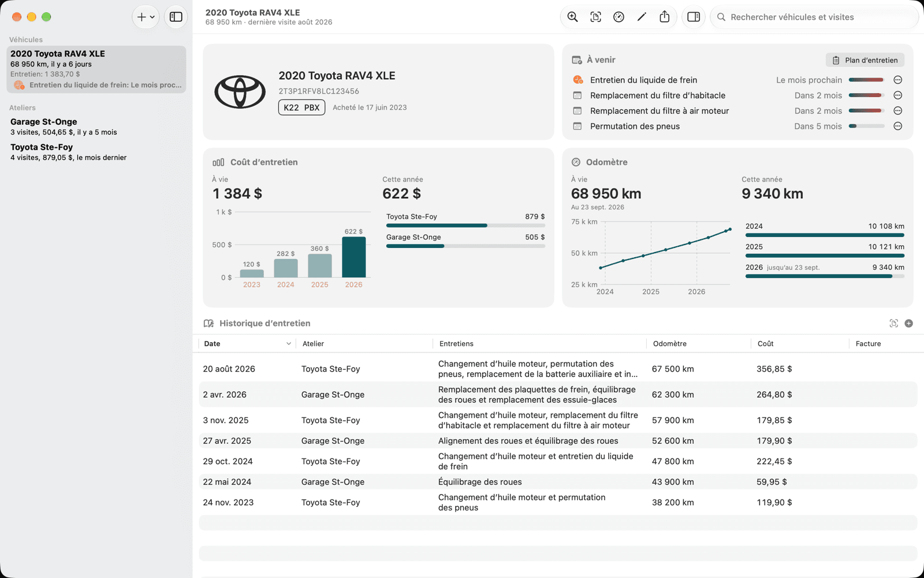Open the odometer gauge toolbar icon
The image size is (924, 578).
[x=619, y=17]
